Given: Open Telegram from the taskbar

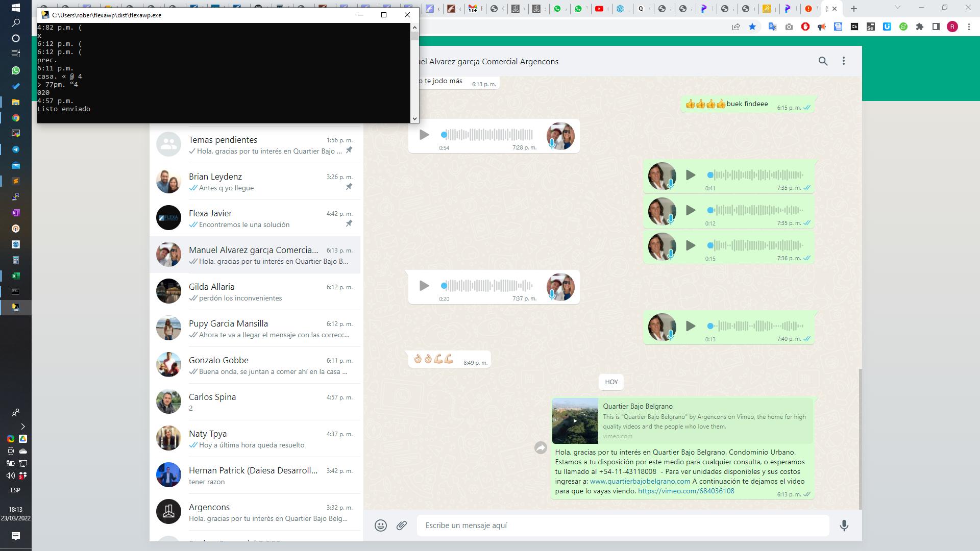Looking at the screenshot, I should (x=15, y=149).
